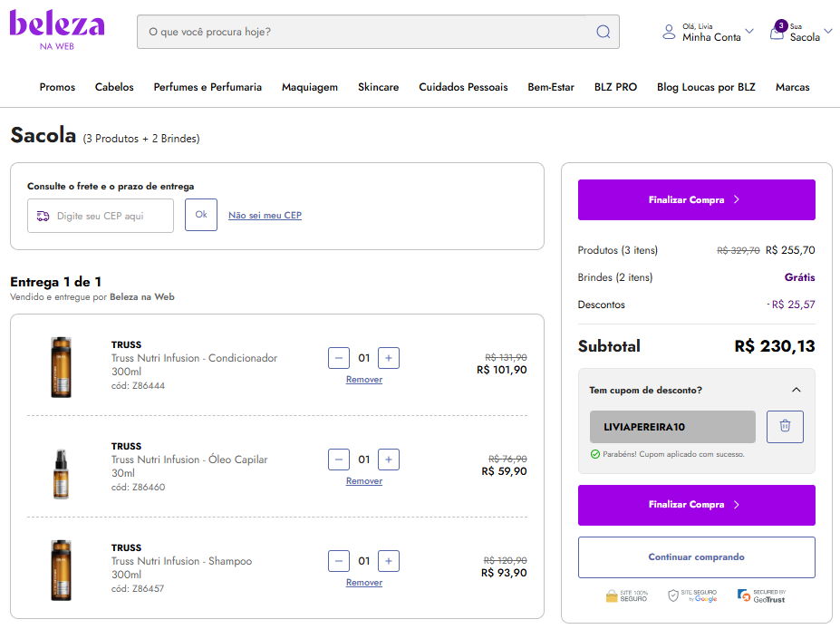Viewport: 840px width, 629px height.
Task: Click the Não sei meu CEP link
Action: 265,216
